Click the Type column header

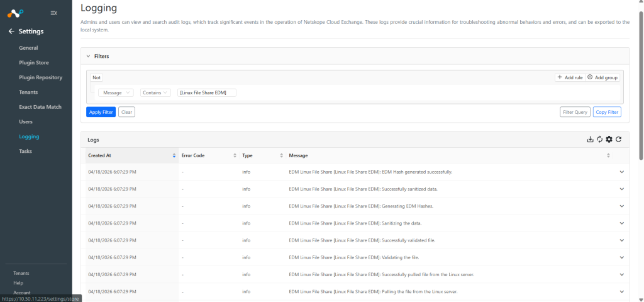[262, 156]
